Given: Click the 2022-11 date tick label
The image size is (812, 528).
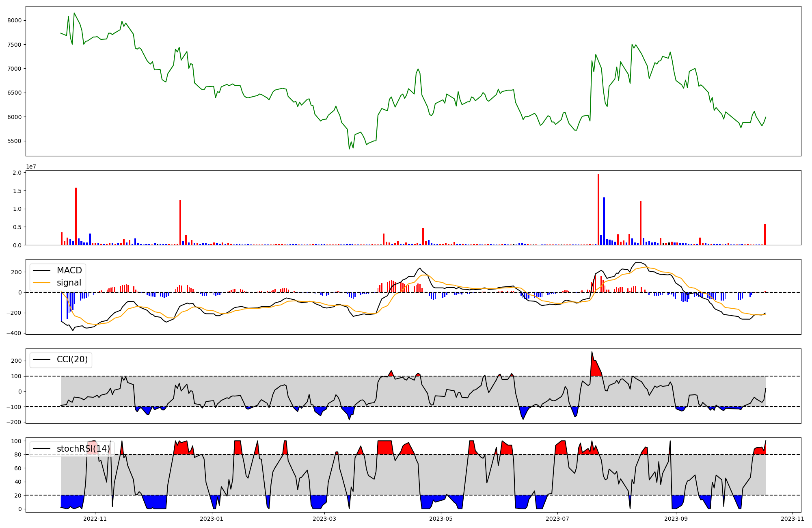Looking at the screenshot, I should [x=95, y=519].
